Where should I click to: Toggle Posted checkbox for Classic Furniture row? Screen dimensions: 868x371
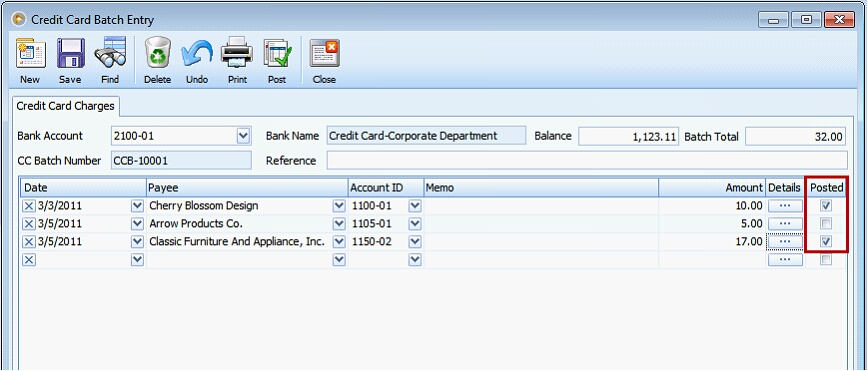[826, 242]
